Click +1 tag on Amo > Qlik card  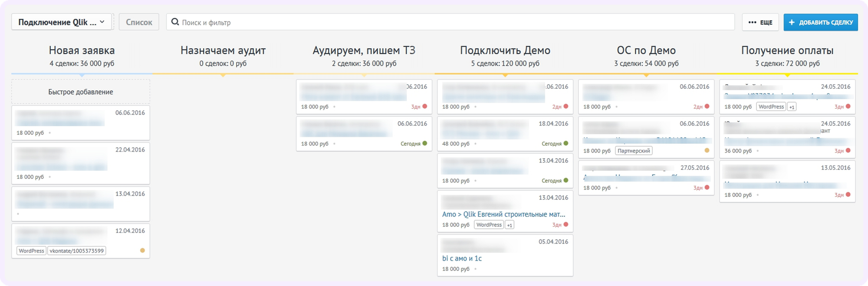coord(510,225)
